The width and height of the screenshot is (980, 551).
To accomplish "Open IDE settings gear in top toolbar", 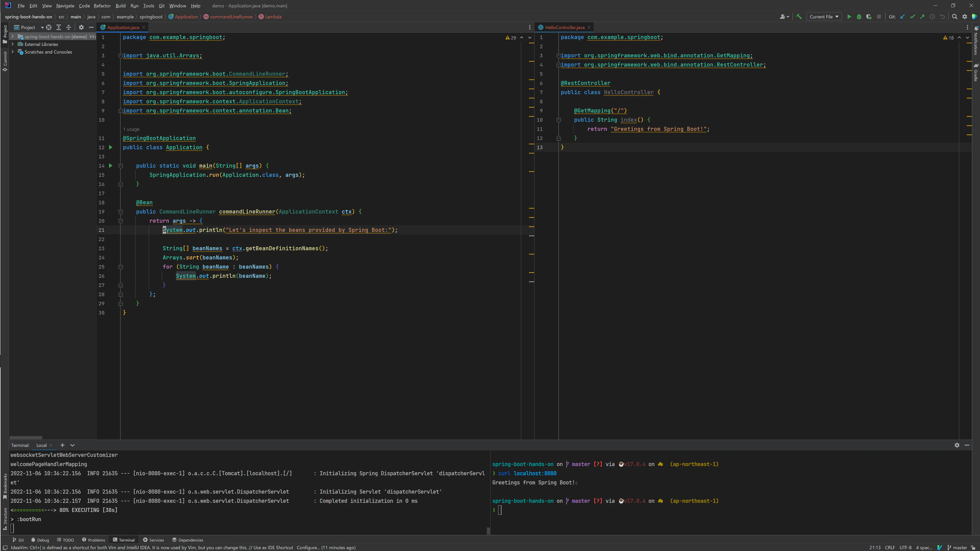I will (x=964, y=16).
